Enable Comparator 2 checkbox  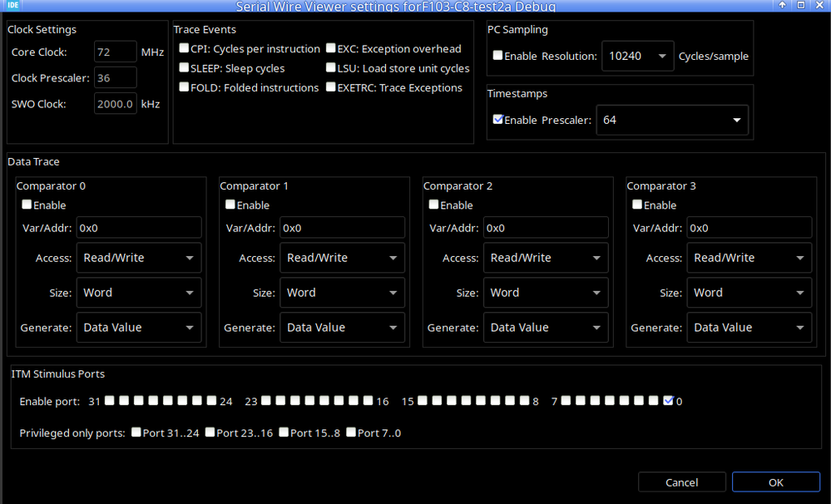pyautogui.click(x=433, y=205)
